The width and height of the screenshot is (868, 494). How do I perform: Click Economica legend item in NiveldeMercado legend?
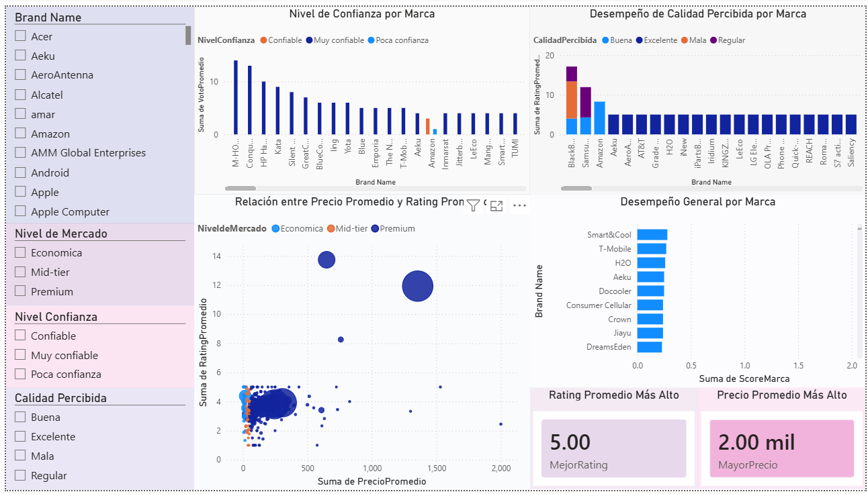[x=298, y=228]
